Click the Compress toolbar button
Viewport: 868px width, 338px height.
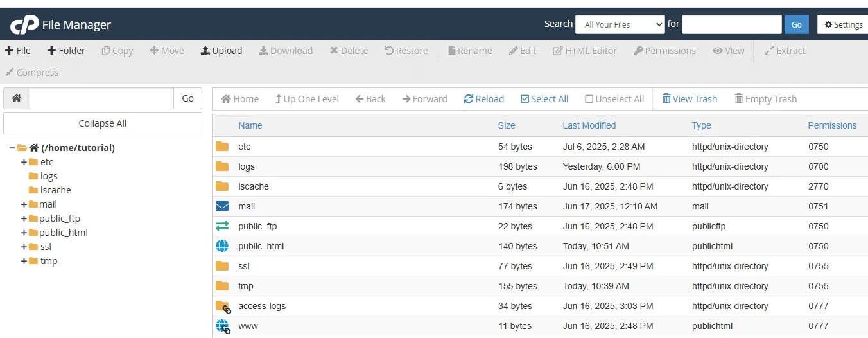coord(31,73)
